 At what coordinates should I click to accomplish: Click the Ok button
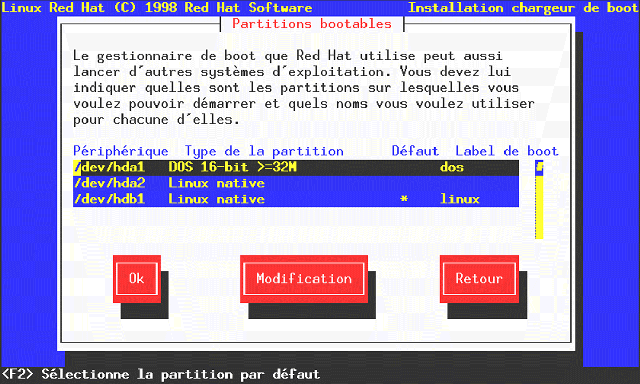pyautogui.click(x=137, y=279)
